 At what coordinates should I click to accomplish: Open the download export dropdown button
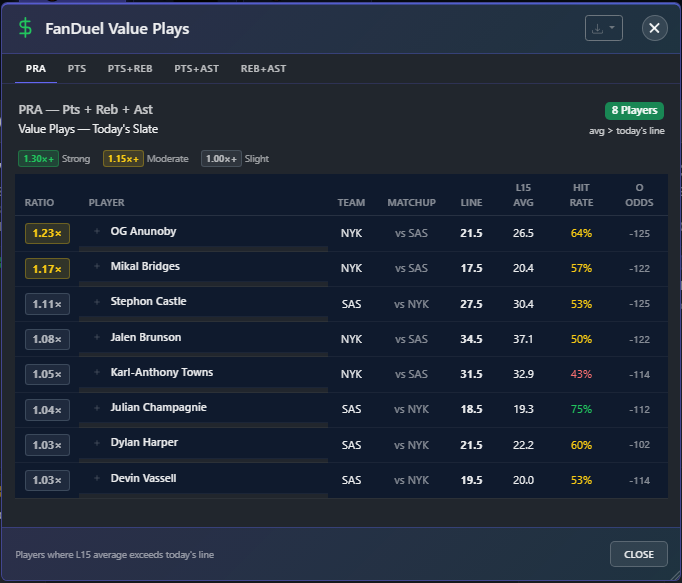[x=603, y=28]
